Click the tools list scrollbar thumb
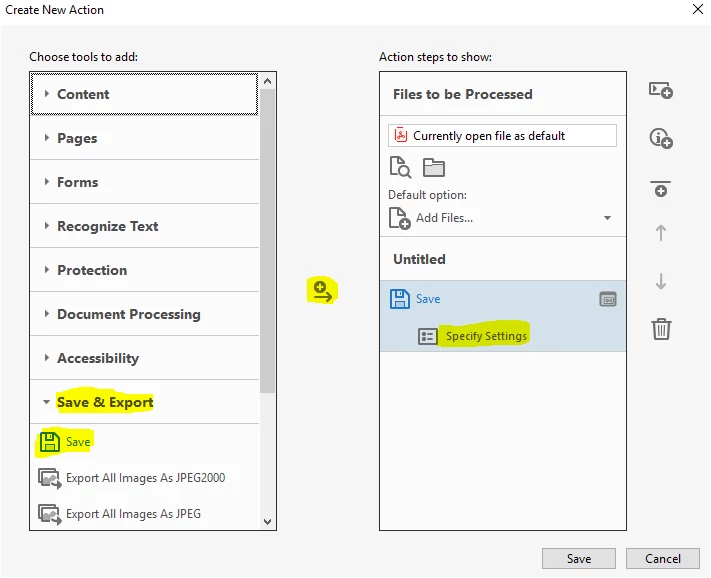 tap(268, 240)
